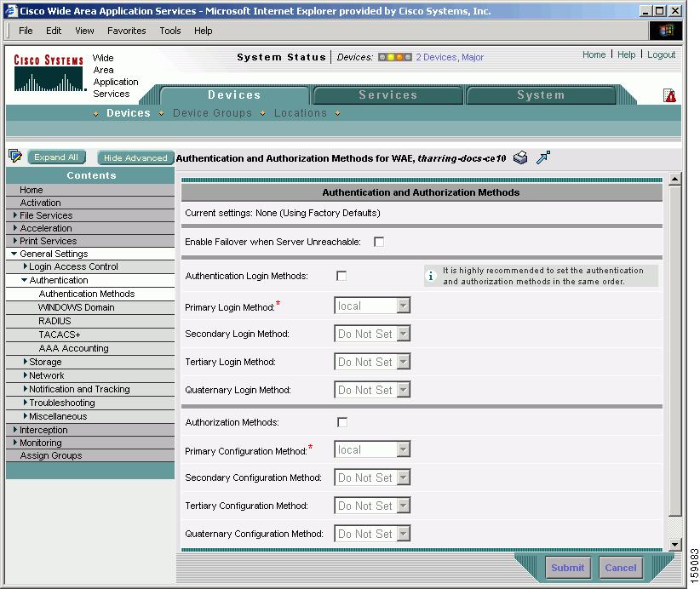Open the Tertiary Login Method dropdown

click(372, 362)
